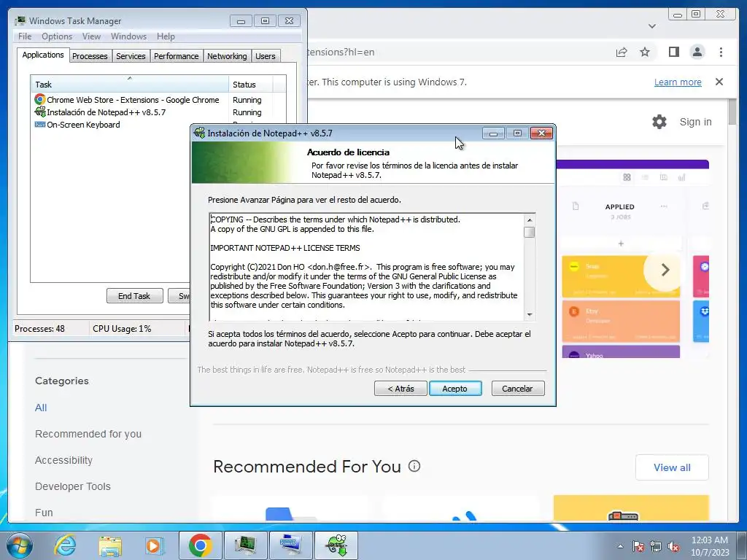Select the All category
This screenshot has width=747, height=560.
41,408
